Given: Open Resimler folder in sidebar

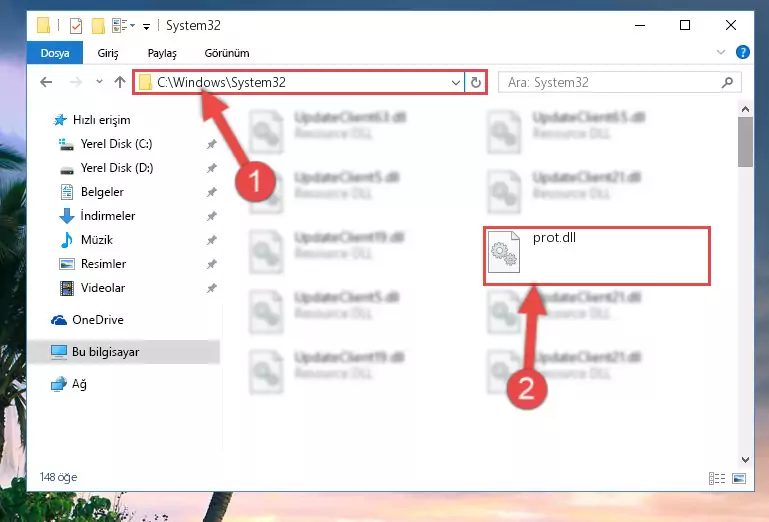Looking at the screenshot, I should pyautogui.click(x=92, y=264).
